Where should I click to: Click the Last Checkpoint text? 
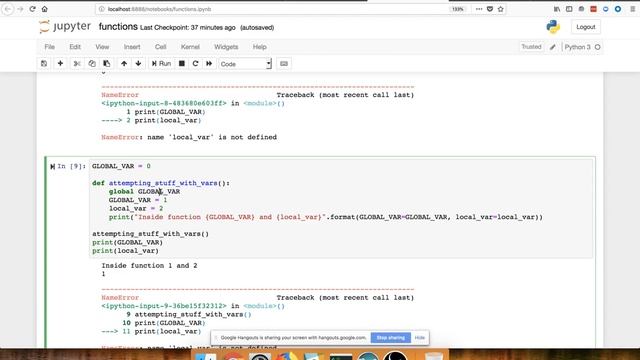(x=188, y=28)
